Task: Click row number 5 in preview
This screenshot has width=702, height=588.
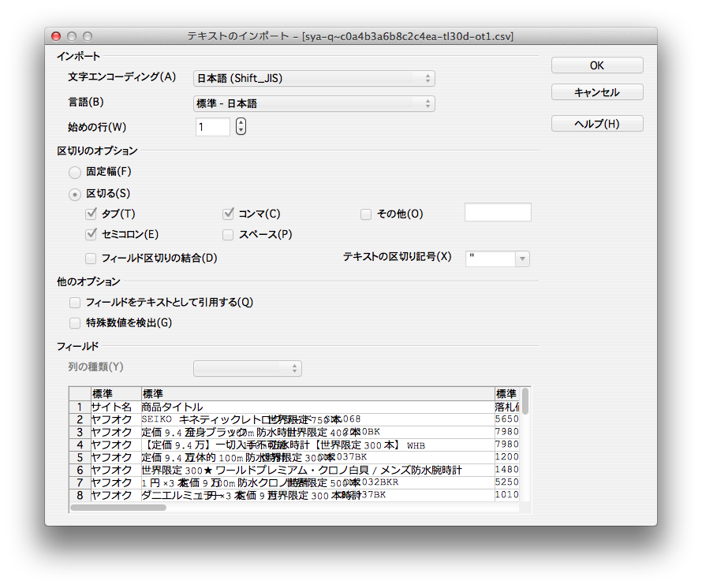Action: (x=80, y=457)
